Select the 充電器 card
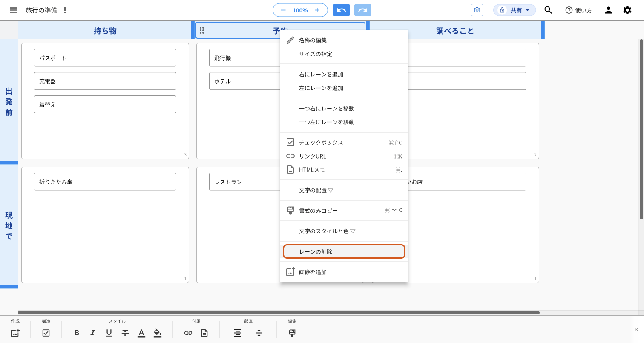 tap(105, 81)
